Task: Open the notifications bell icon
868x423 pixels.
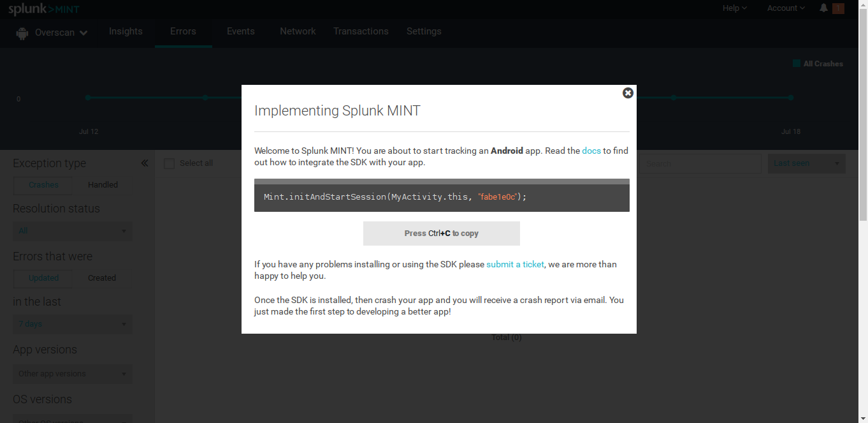Action: pyautogui.click(x=823, y=8)
